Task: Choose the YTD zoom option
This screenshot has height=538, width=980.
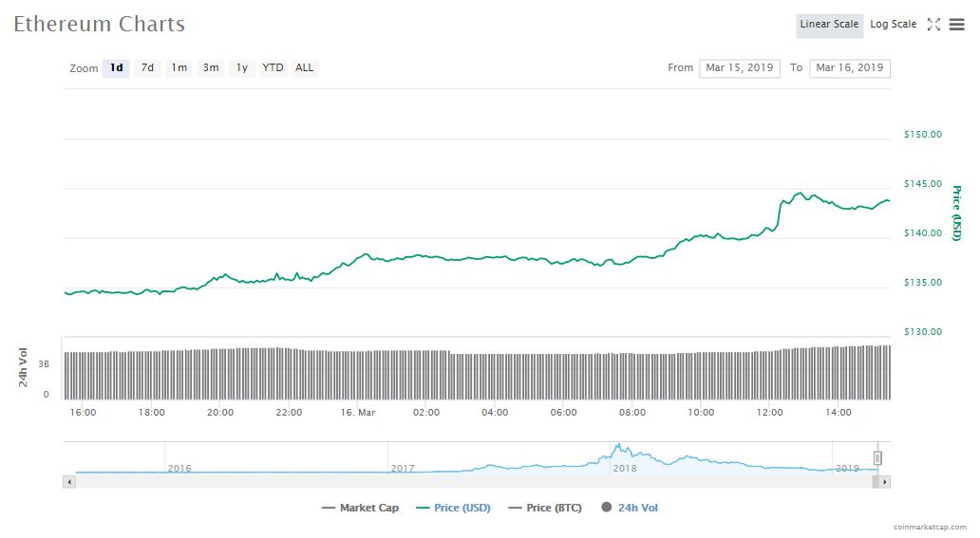Action: coord(273,68)
